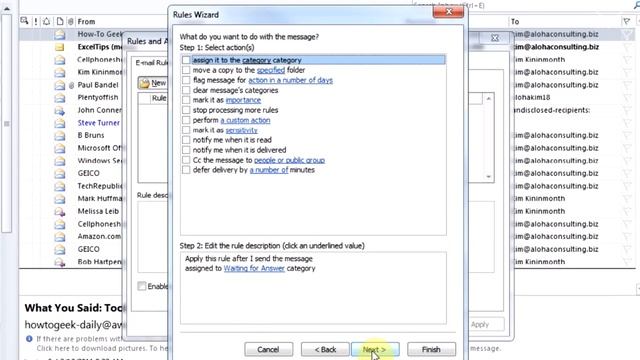Sort inbox by the To column header
The image size is (640, 360).
pyautogui.click(x=515, y=22)
